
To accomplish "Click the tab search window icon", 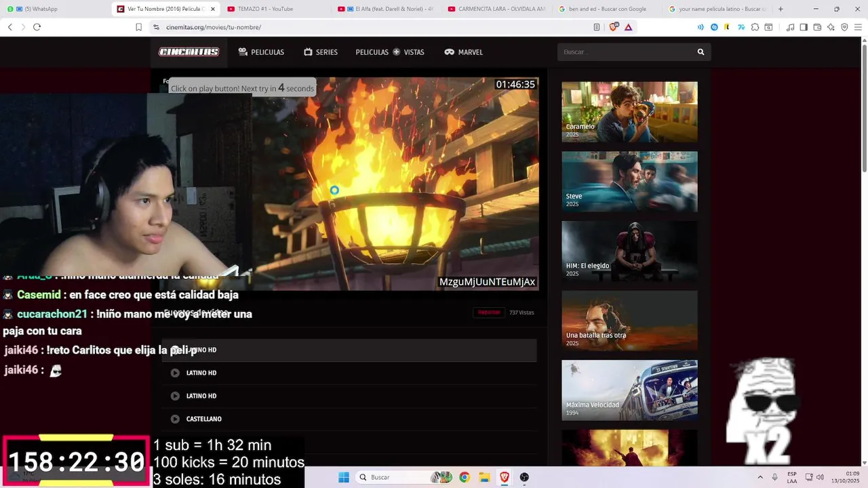I will click(768, 27).
